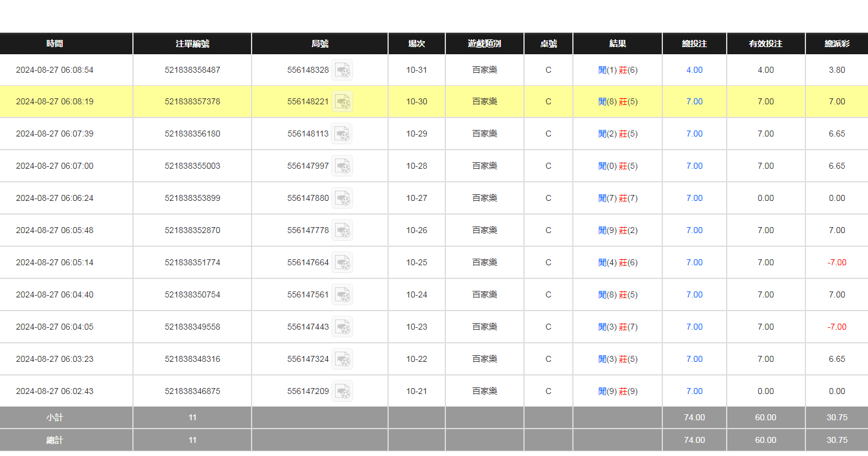
Task: Click blue 7.00 bet amount in highlighted row
Action: pyautogui.click(x=694, y=102)
